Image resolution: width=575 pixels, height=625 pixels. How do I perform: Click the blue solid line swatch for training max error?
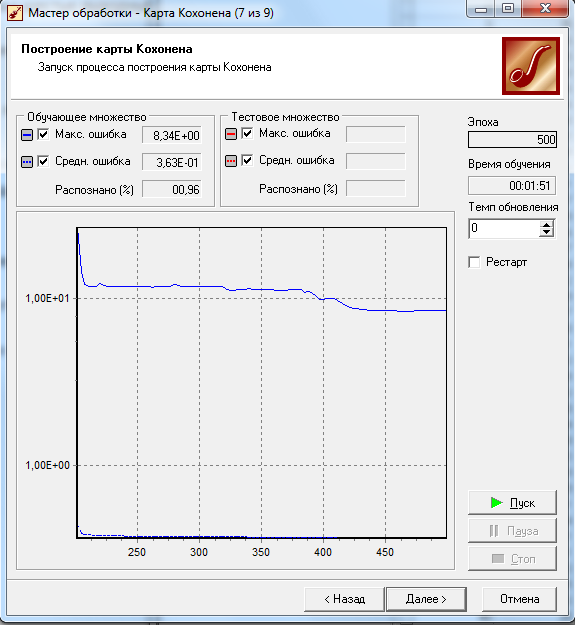(27, 135)
